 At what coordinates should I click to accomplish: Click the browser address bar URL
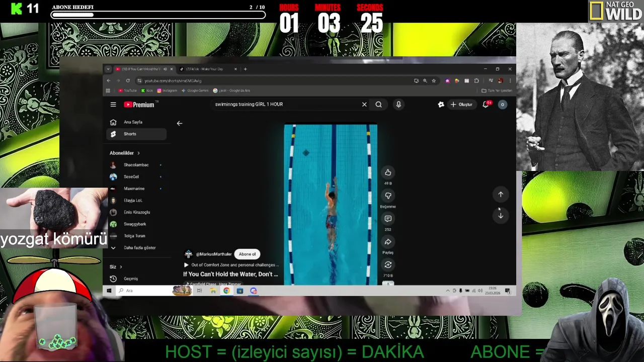click(x=173, y=81)
